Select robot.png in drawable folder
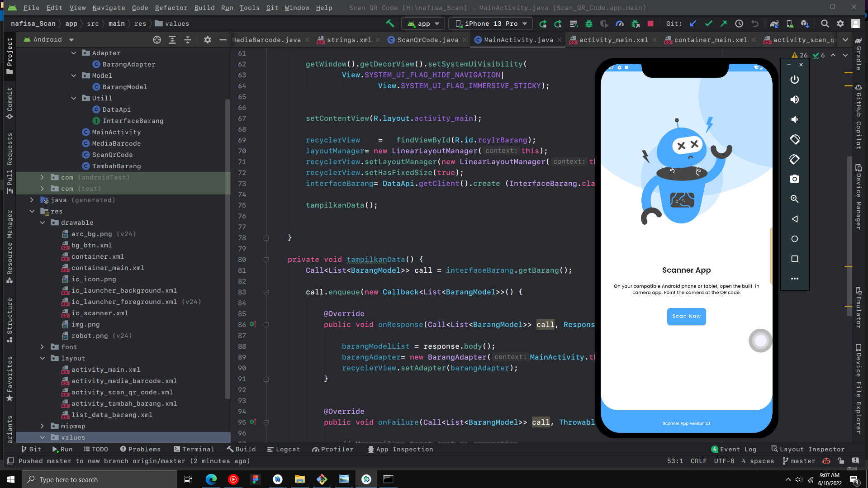Viewport: 868px width, 488px height. coord(90,336)
